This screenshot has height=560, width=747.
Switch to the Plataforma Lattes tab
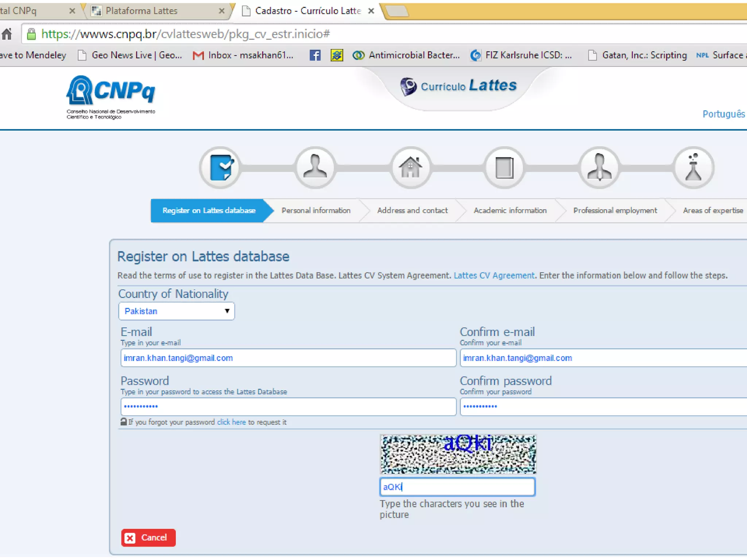[x=142, y=11]
